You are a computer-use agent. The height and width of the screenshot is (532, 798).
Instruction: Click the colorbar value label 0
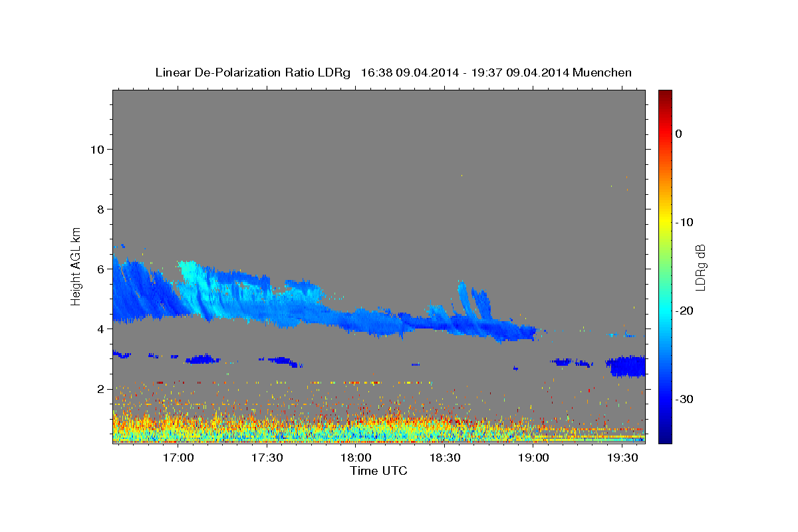[679, 134]
